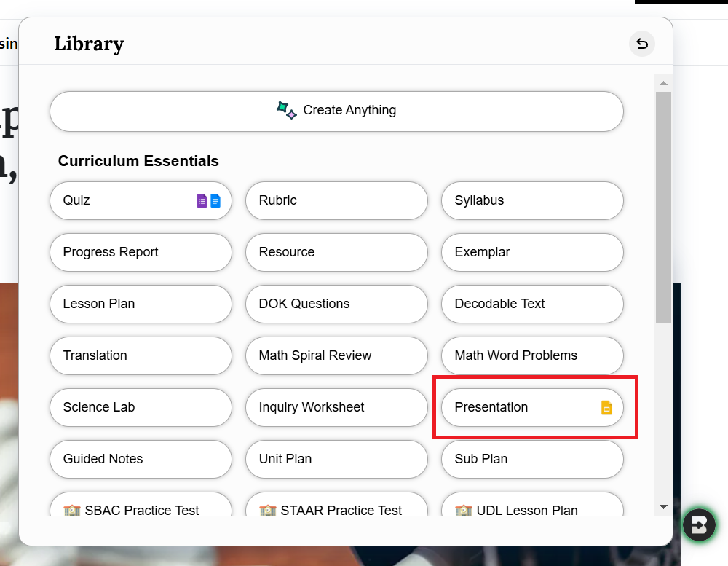Open the Guided Notes option
Viewport: 728px width, 566px height.
tap(141, 459)
